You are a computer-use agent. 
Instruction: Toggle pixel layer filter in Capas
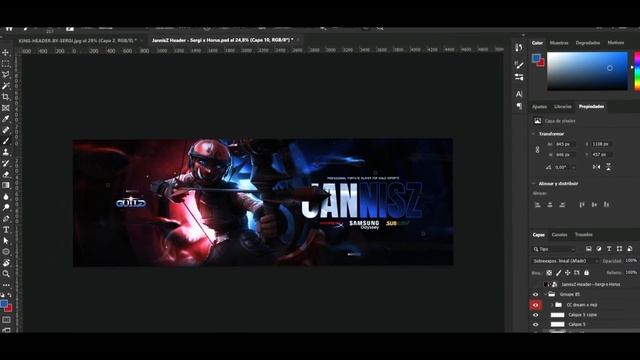click(588, 249)
